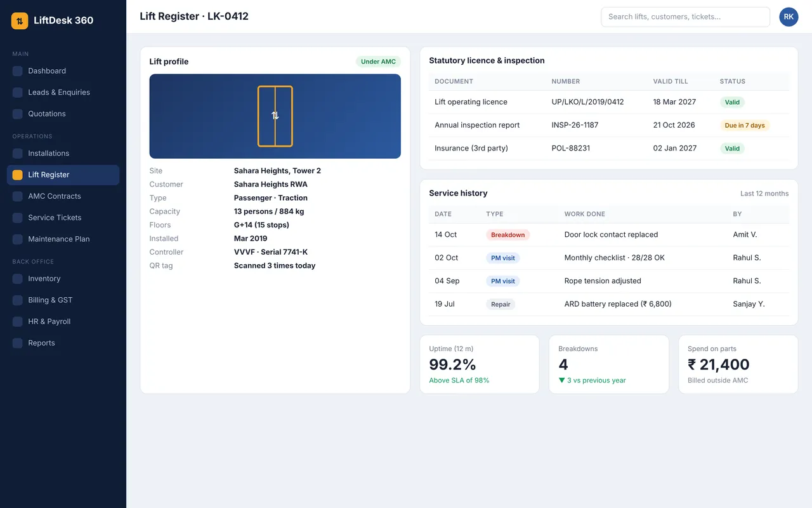Click the PM visit tag on 04 Sep
Image resolution: width=812 pixels, height=508 pixels.
click(503, 281)
